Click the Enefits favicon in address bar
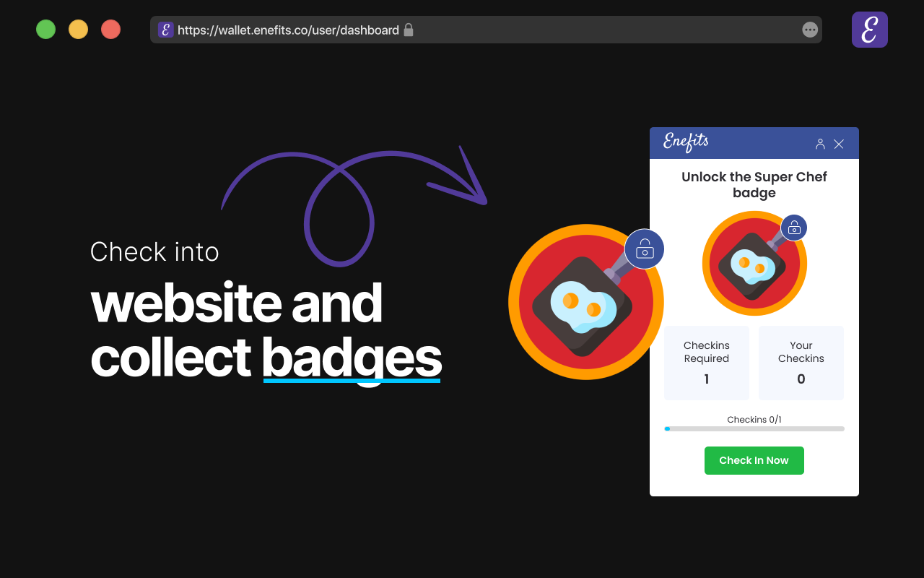This screenshot has width=924, height=578. (x=166, y=30)
